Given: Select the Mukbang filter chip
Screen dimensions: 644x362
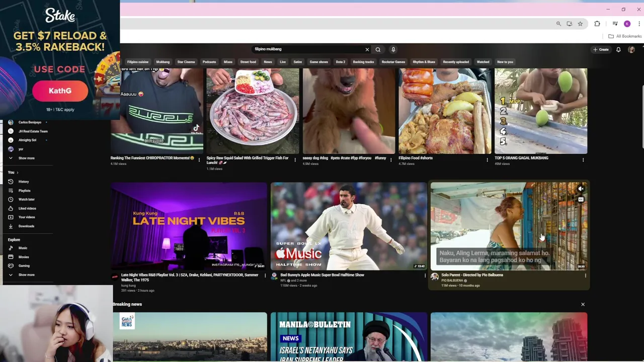Looking at the screenshot, I should tap(163, 62).
